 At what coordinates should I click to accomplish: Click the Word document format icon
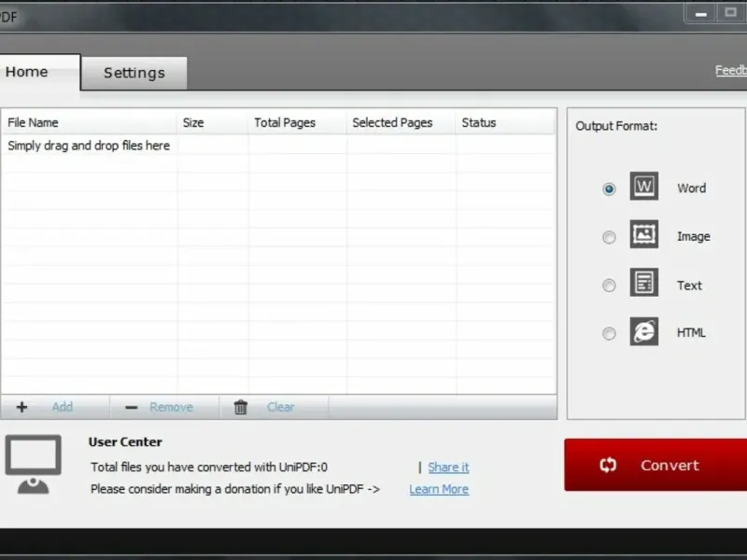click(644, 186)
